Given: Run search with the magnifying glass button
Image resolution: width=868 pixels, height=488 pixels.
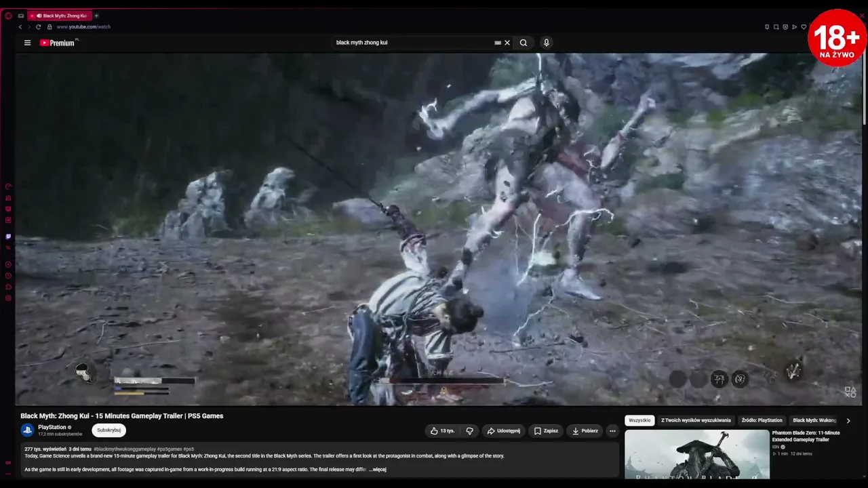Looking at the screenshot, I should [524, 43].
